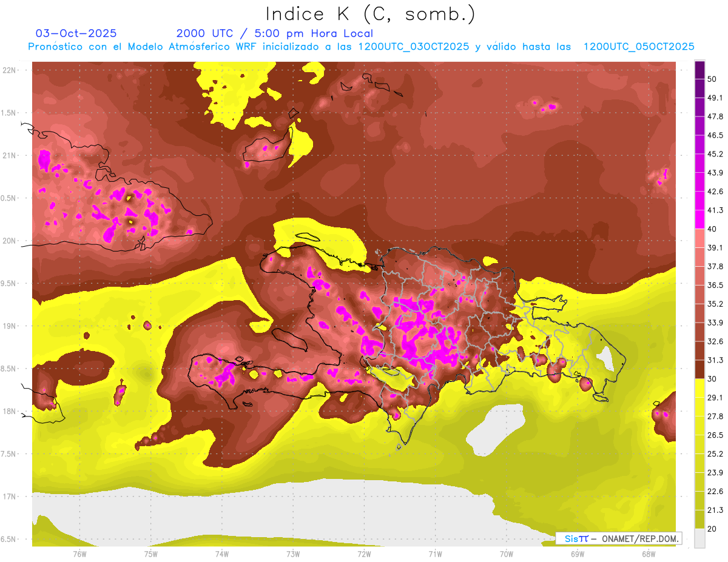Select the dark brown legend swatch between 30 and 31.3

(x=699, y=369)
